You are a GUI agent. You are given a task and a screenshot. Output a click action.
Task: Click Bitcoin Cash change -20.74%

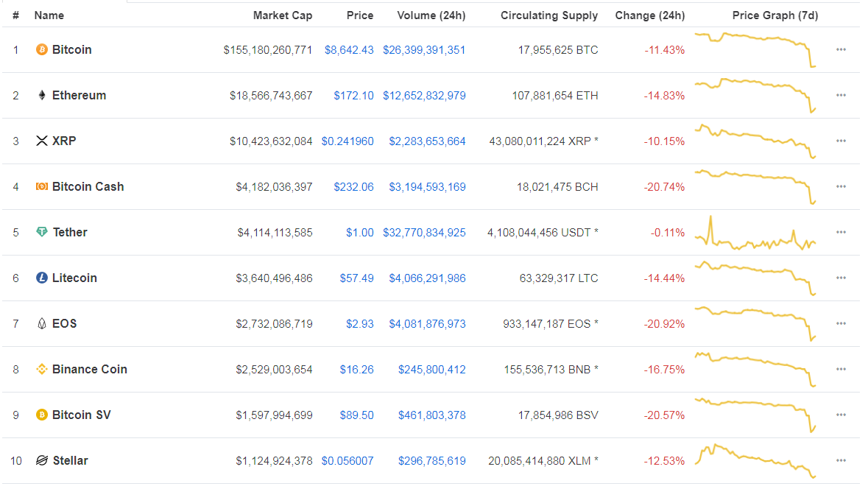[x=664, y=187]
